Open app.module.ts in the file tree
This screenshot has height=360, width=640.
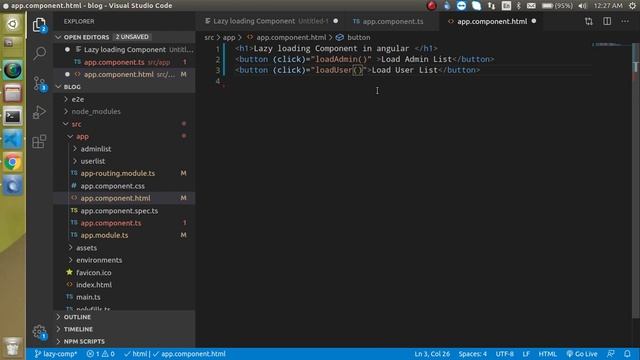click(124, 235)
